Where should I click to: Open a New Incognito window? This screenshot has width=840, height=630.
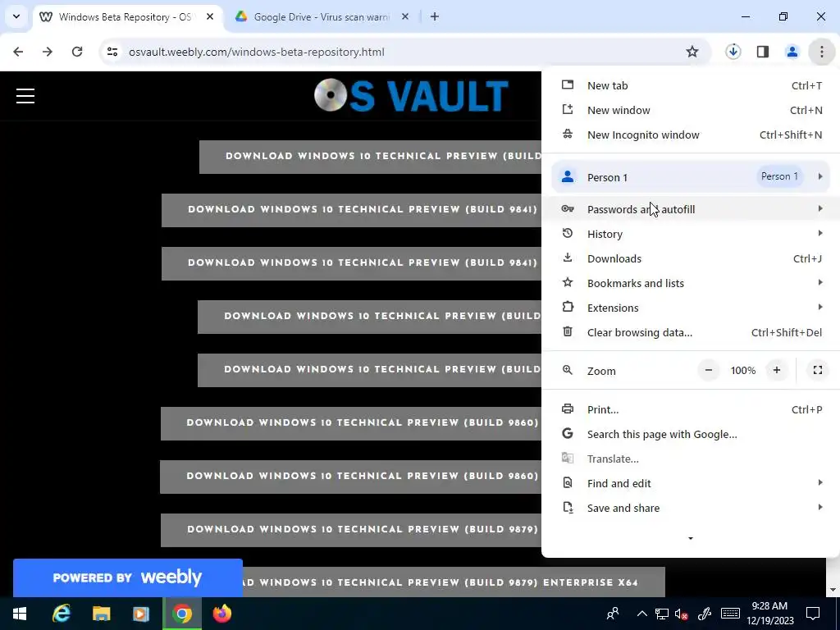tap(691, 135)
